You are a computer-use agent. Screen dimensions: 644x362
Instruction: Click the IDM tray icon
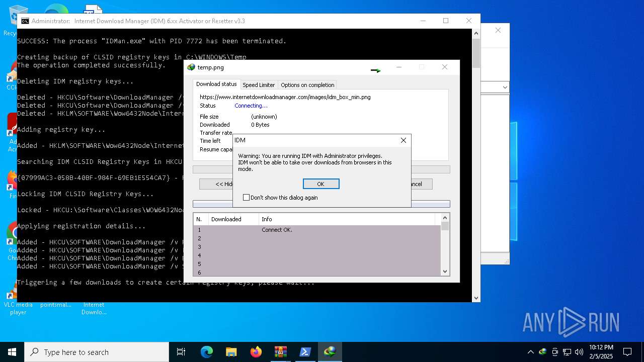click(542, 352)
